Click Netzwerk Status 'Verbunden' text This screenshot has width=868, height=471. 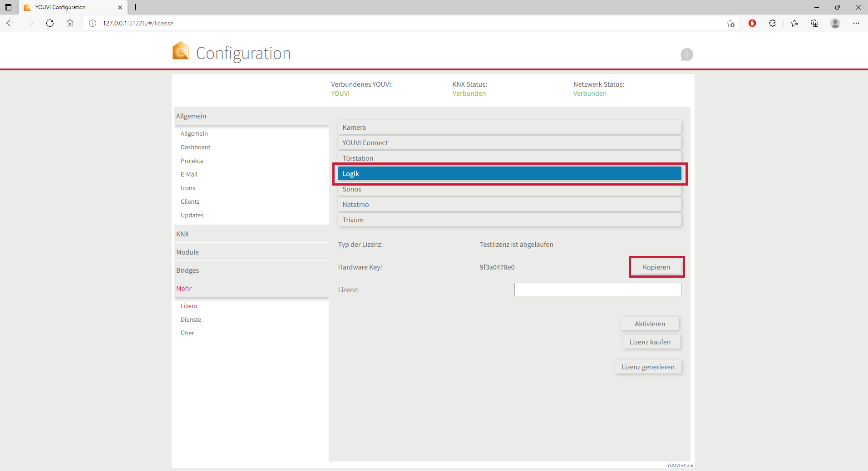coord(590,93)
